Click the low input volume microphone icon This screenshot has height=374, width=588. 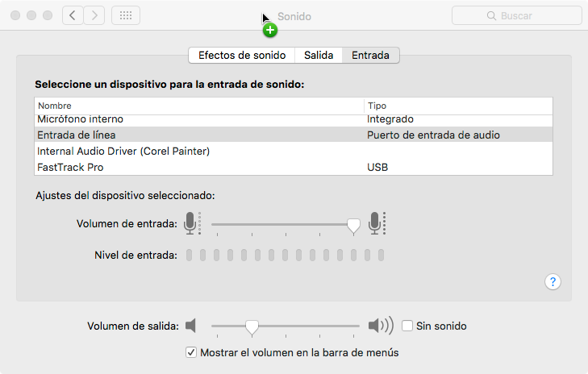click(192, 223)
